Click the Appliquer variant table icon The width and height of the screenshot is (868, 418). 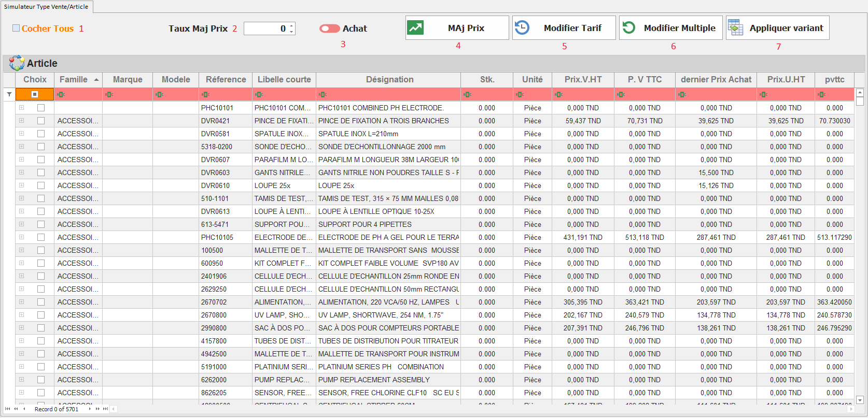click(x=735, y=27)
